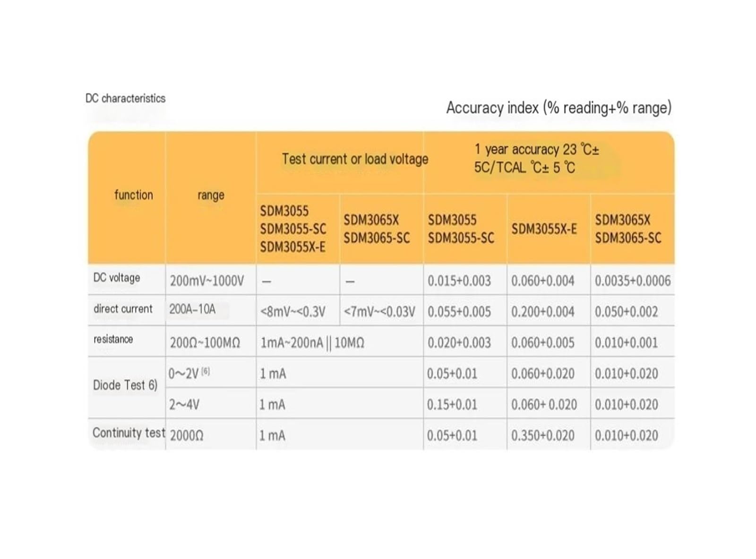Click the "2000Ω" range cell
This screenshot has height=559, width=756.
186,436
